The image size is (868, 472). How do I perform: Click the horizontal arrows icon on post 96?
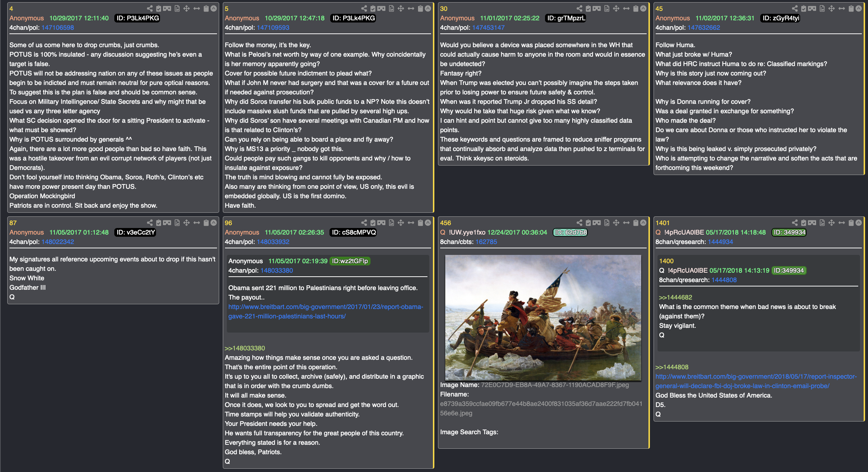pyautogui.click(x=411, y=223)
